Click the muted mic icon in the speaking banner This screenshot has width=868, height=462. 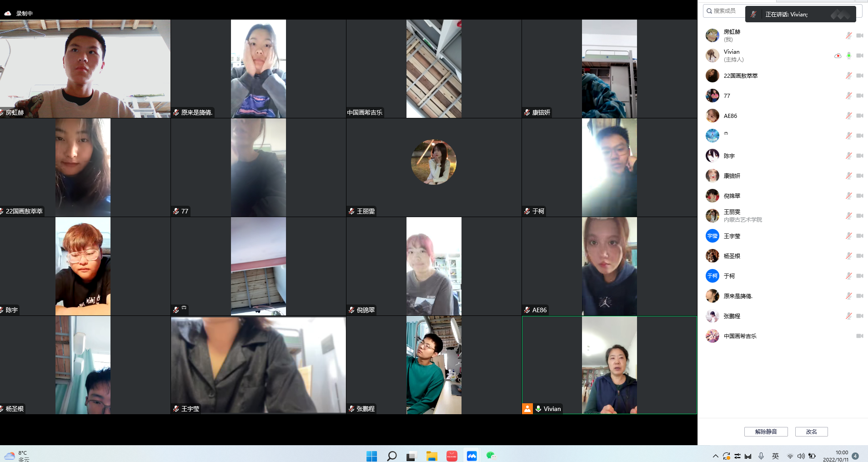(x=753, y=14)
